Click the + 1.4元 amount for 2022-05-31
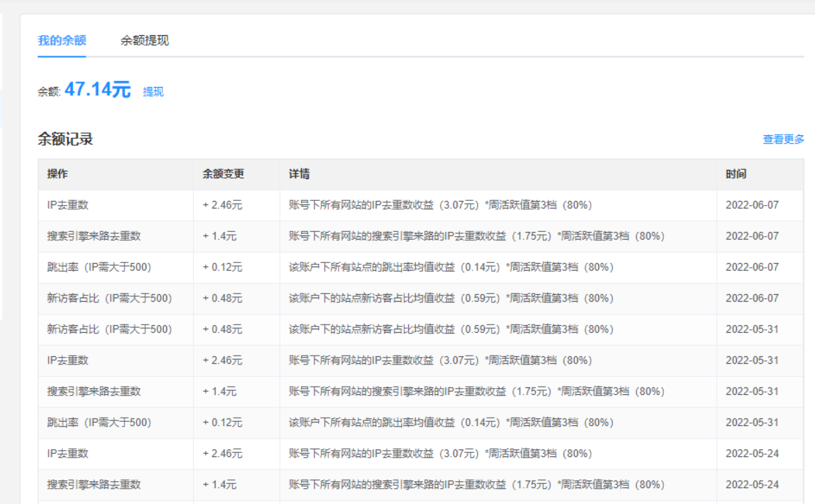The width and height of the screenshot is (815, 504). point(220,391)
